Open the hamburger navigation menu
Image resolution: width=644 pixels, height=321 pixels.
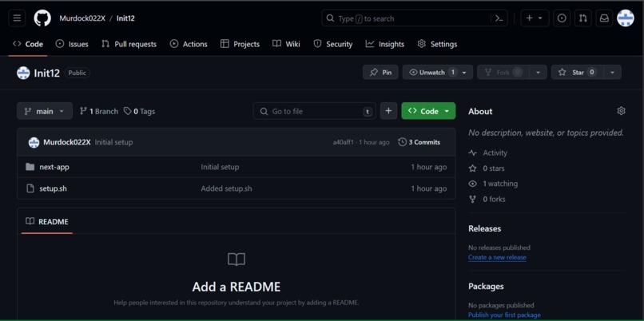17,18
